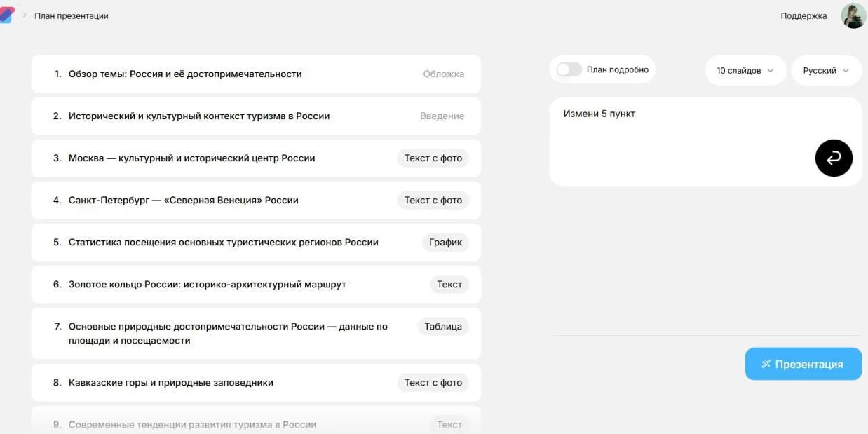Image resolution: width=868 pixels, height=434 pixels.
Task: Click the magic wand icon on the Презентация button
Action: tap(764, 364)
